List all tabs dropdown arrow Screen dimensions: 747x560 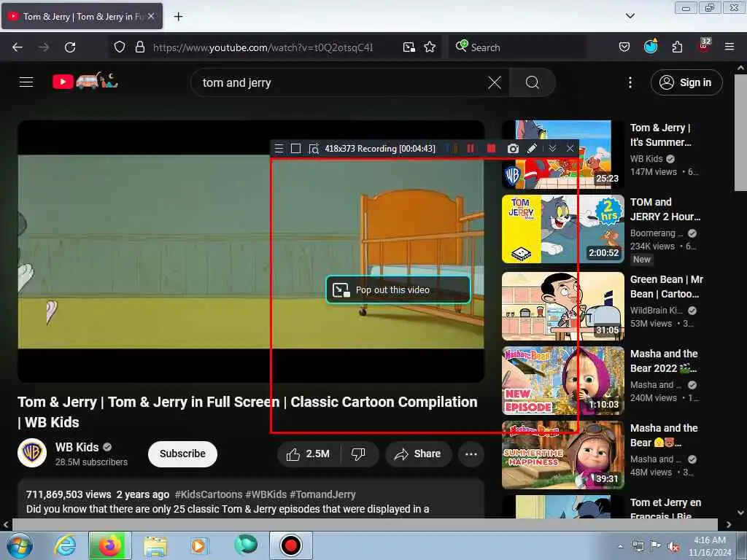tap(630, 16)
